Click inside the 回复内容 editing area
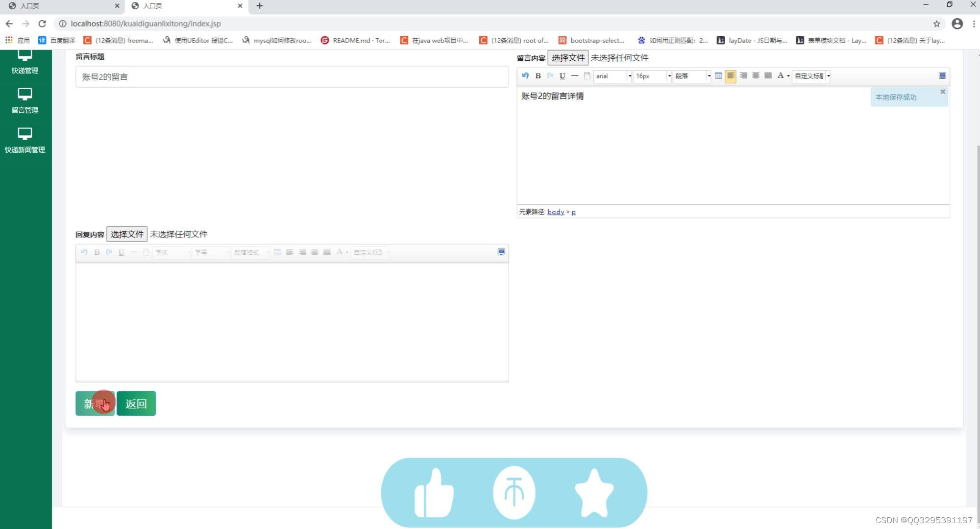Viewport: 980px width, 529px height. pos(292,321)
